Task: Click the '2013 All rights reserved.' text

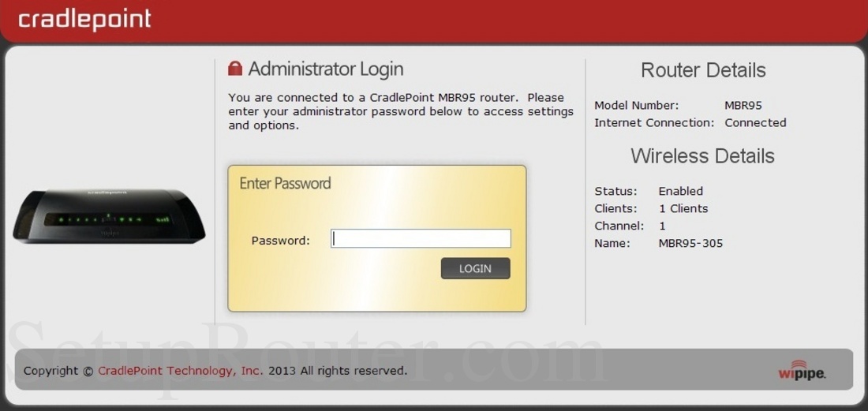Action: [338, 371]
